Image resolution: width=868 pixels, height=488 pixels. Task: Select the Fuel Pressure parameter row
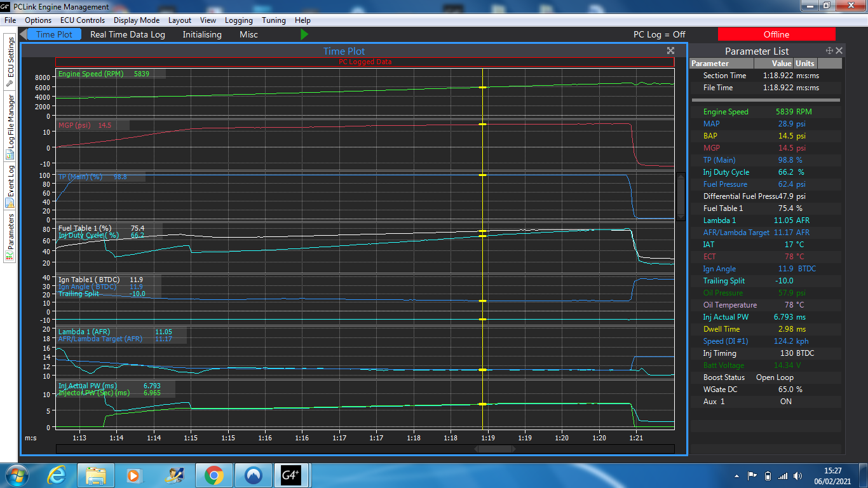[766, 184]
